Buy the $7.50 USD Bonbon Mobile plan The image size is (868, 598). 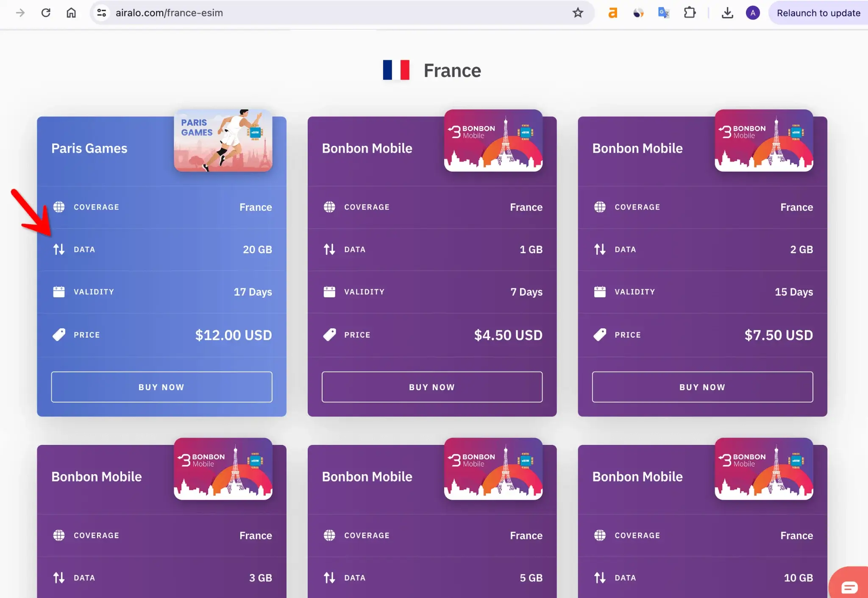(x=702, y=387)
